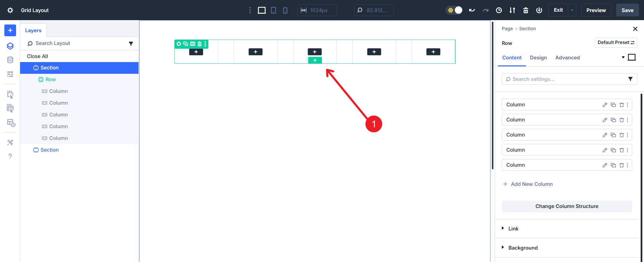Switch to the Design tab
This screenshot has width=644, height=262.
point(538,58)
